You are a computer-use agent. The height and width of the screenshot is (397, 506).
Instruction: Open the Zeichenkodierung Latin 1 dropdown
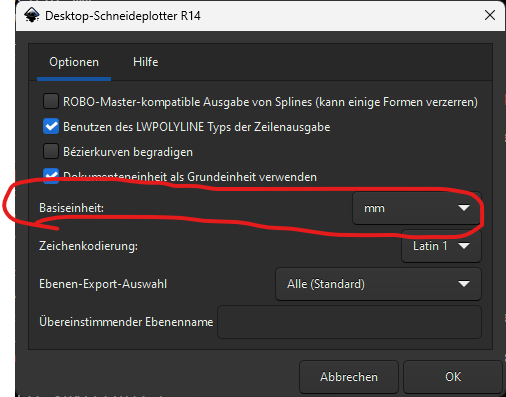[441, 246]
